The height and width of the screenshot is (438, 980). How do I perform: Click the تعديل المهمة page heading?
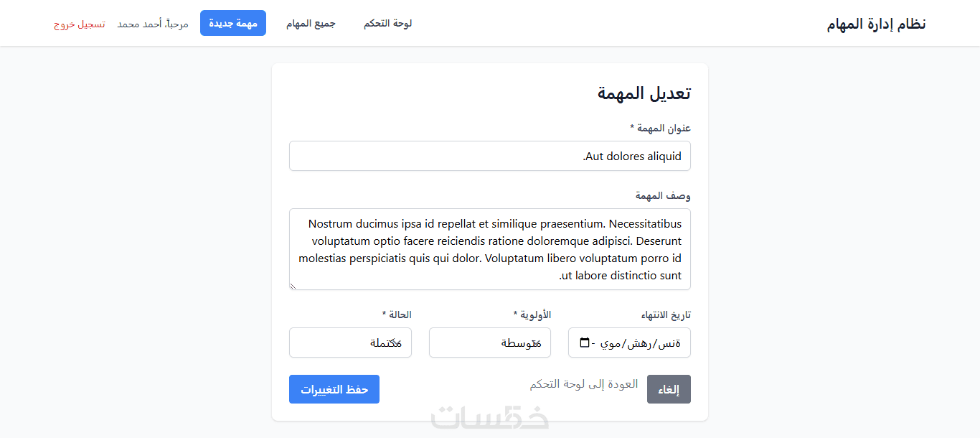(644, 93)
